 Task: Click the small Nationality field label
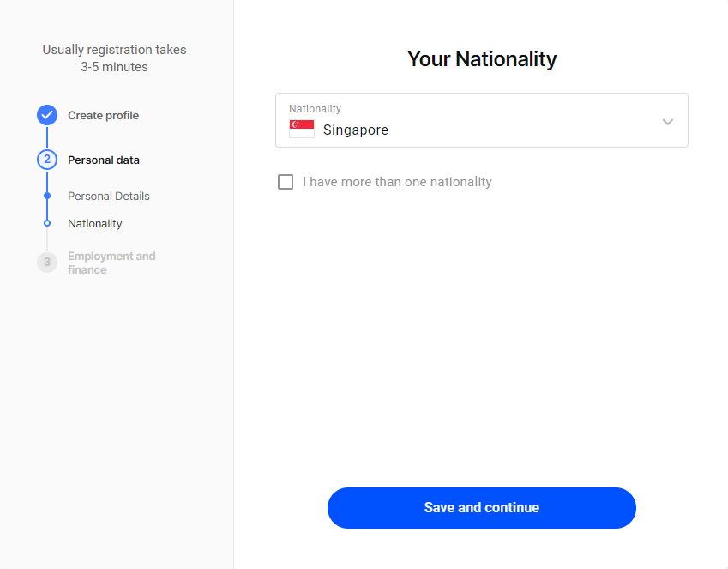click(x=315, y=109)
